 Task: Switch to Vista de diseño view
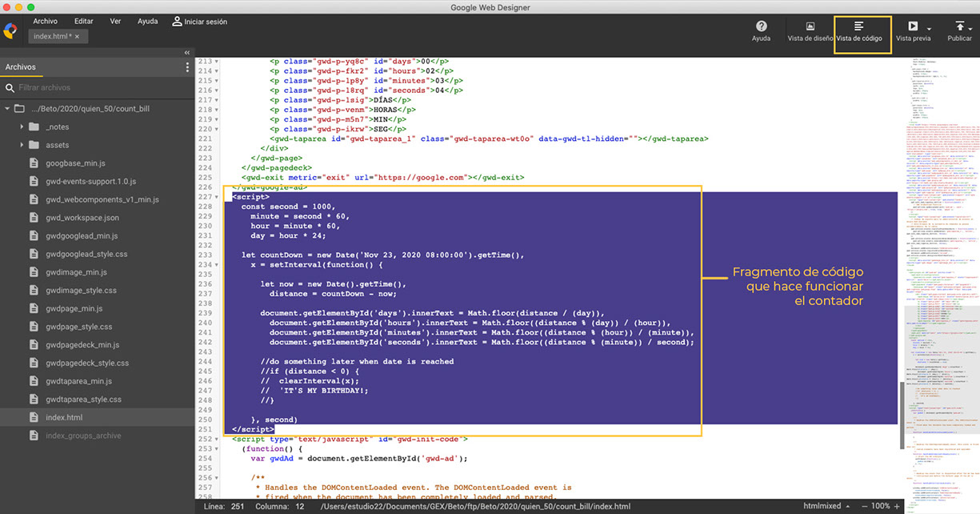(810, 27)
